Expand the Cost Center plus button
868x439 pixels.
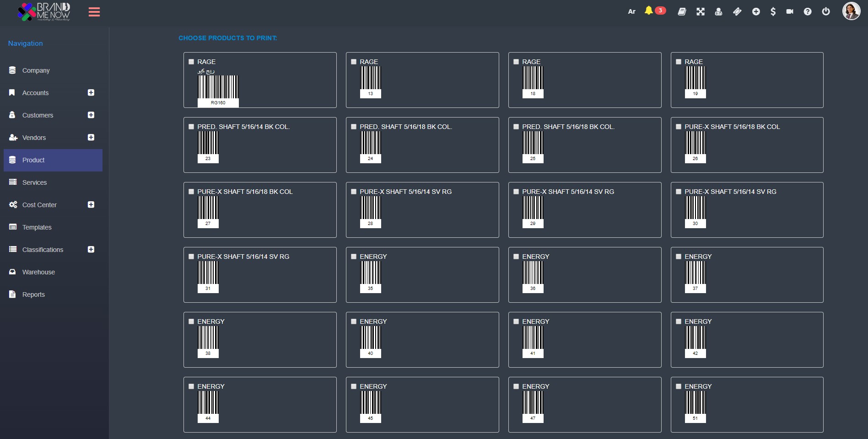[x=91, y=205]
